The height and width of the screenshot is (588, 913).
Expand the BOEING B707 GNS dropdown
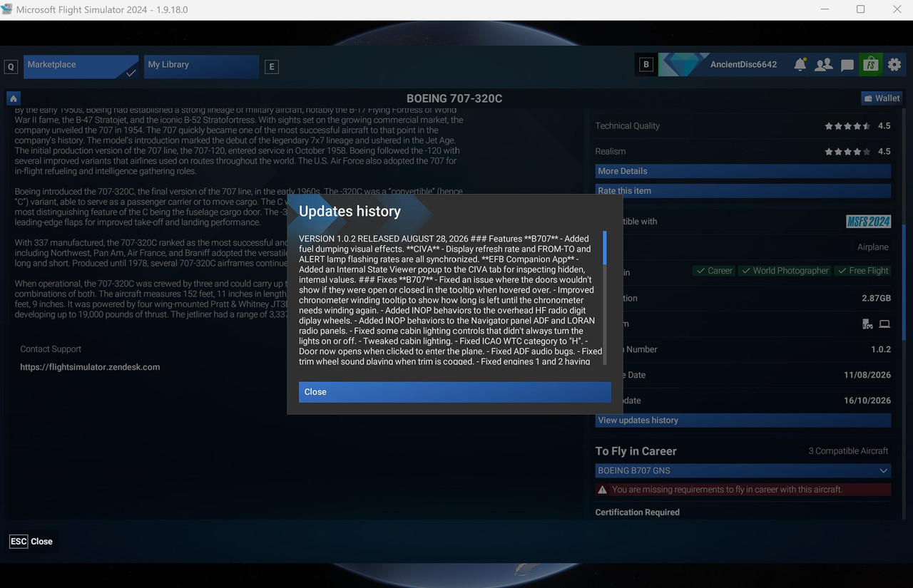tap(743, 471)
